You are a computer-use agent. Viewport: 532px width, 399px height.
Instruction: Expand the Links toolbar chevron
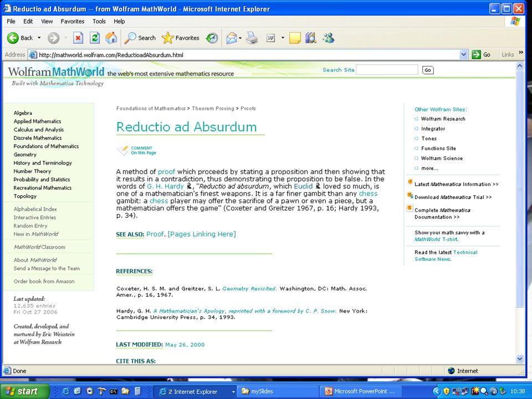tap(521, 53)
